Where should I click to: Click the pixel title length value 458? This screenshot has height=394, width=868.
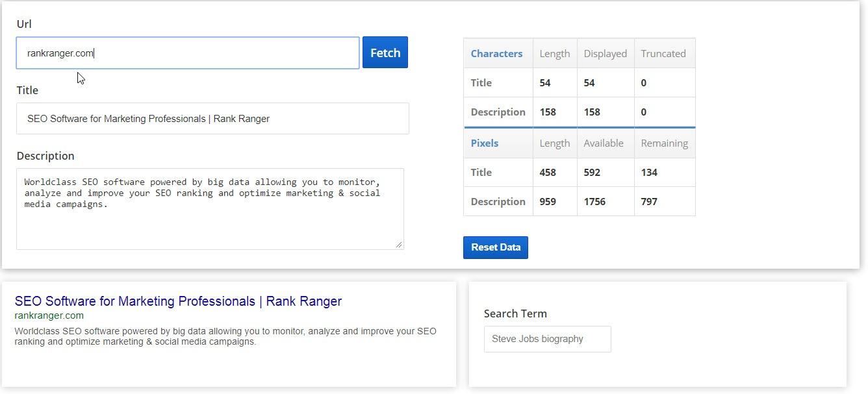point(548,173)
